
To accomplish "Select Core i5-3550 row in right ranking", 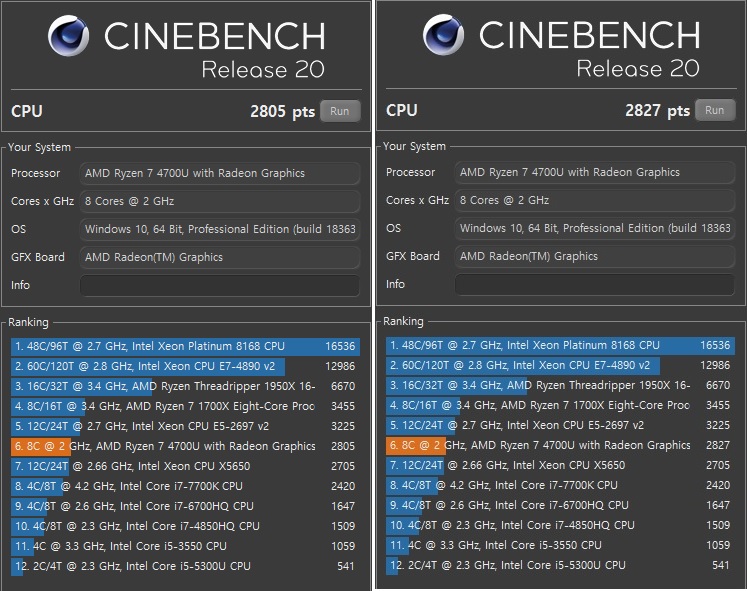I will (x=560, y=545).
